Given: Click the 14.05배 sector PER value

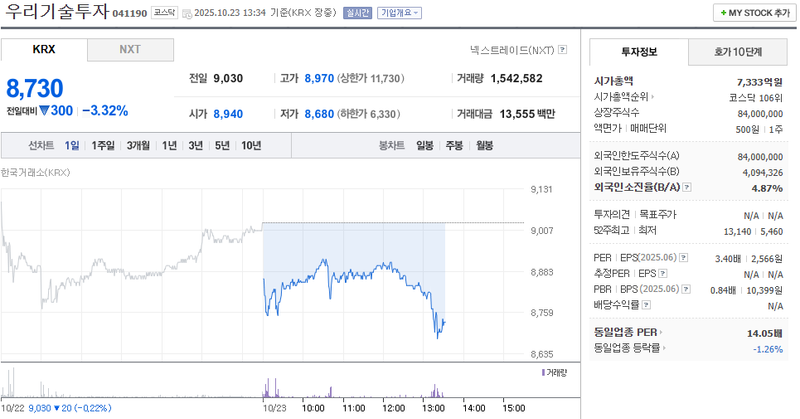Looking at the screenshot, I should 765,334.
